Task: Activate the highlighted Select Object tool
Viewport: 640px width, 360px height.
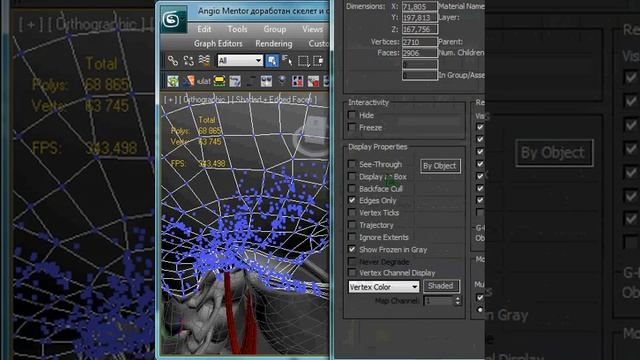Action: click(x=272, y=61)
